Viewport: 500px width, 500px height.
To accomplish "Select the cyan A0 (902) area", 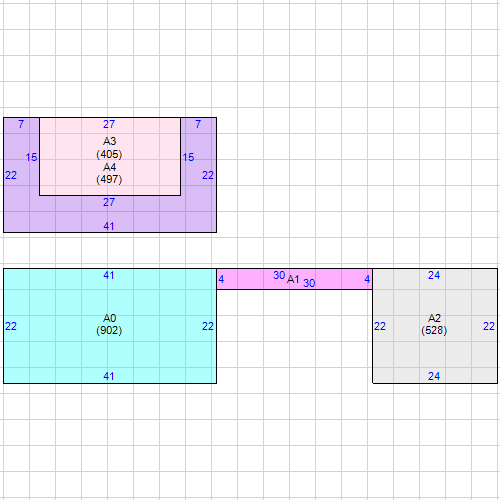I will tap(110, 326).
